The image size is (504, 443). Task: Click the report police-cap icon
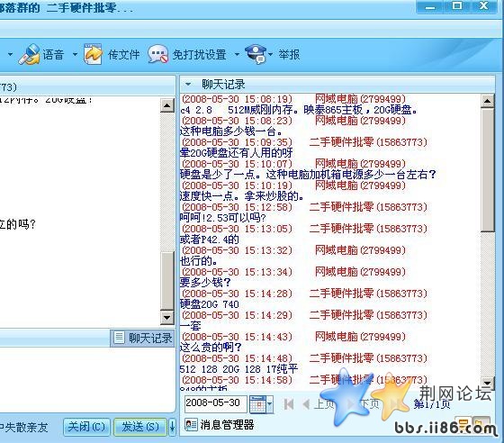pos(256,54)
